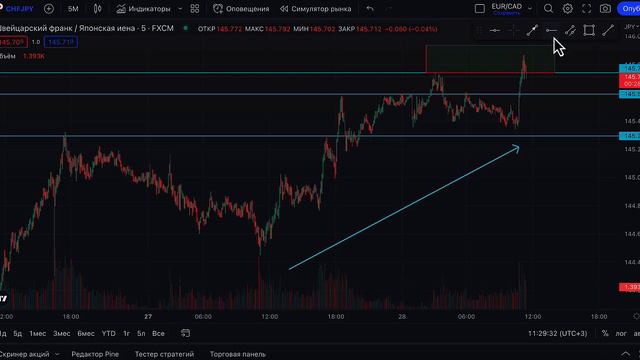Open the Редактор Pine tab
The width and height of the screenshot is (640, 360).
click(x=95, y=354)
